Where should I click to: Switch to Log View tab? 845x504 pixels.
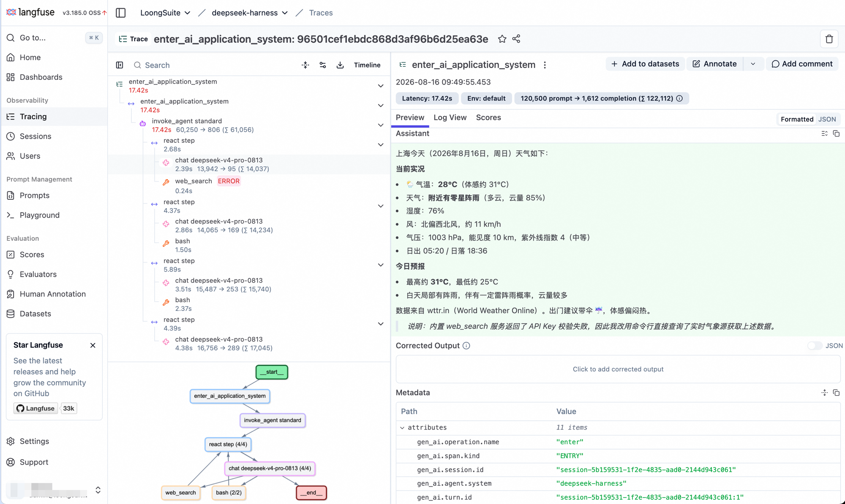pyautogui.click(x=450, y=117)
